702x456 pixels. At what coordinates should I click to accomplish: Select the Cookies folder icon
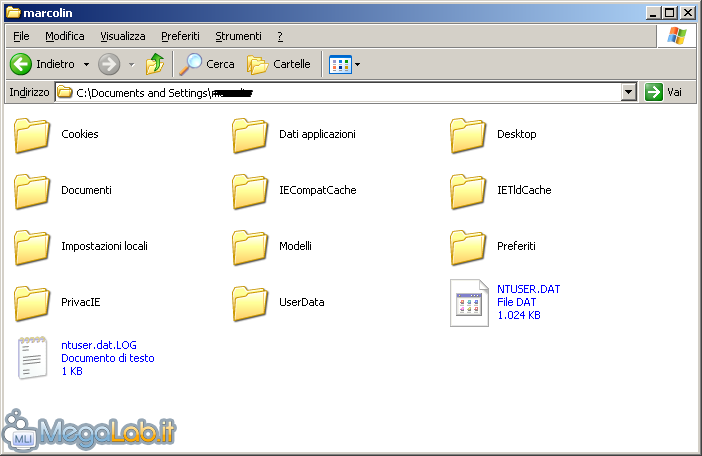[x=32, y=135]
